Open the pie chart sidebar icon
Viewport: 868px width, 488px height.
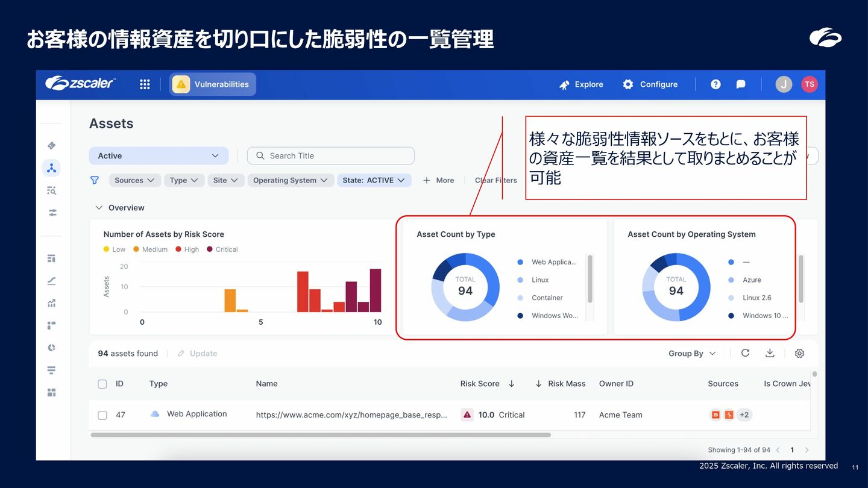coord(52,348)
